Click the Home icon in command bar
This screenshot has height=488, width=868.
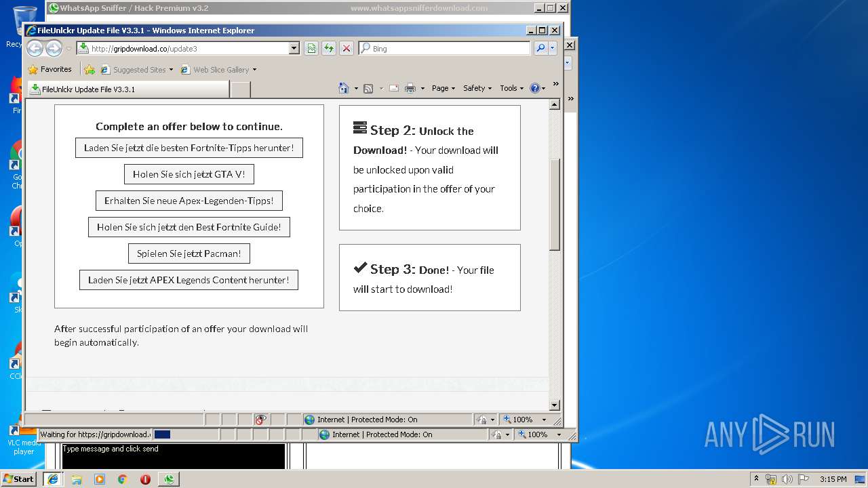click(344, 88)
